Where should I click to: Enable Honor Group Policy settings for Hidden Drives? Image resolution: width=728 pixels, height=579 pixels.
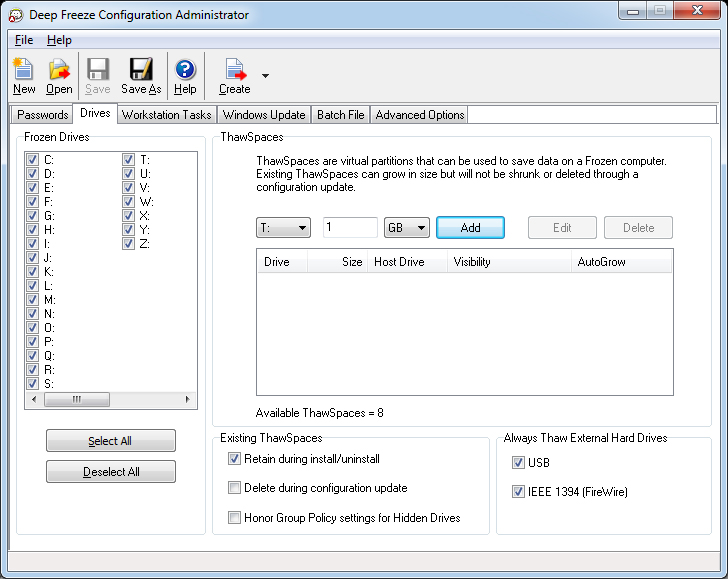point(234,517)
